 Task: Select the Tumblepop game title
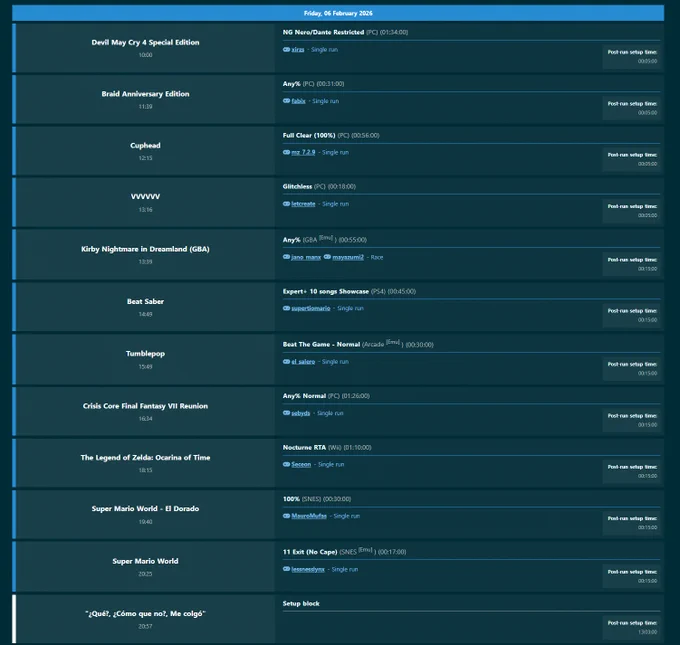(145, 354)
